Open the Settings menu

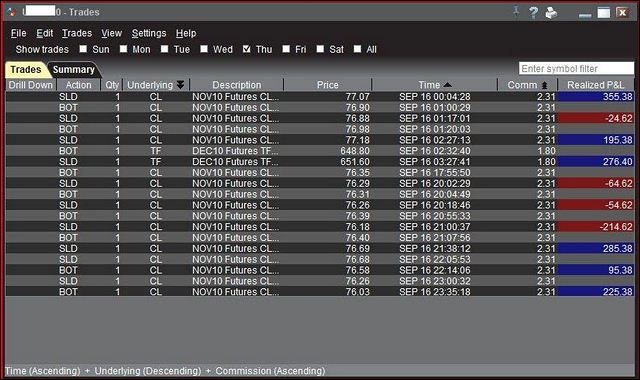149,33
